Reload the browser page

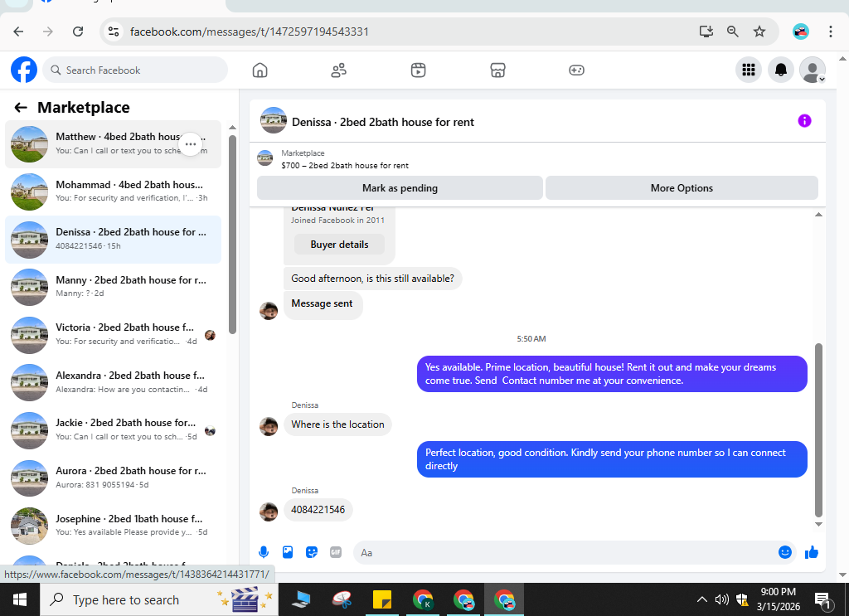tap(78, 32)
